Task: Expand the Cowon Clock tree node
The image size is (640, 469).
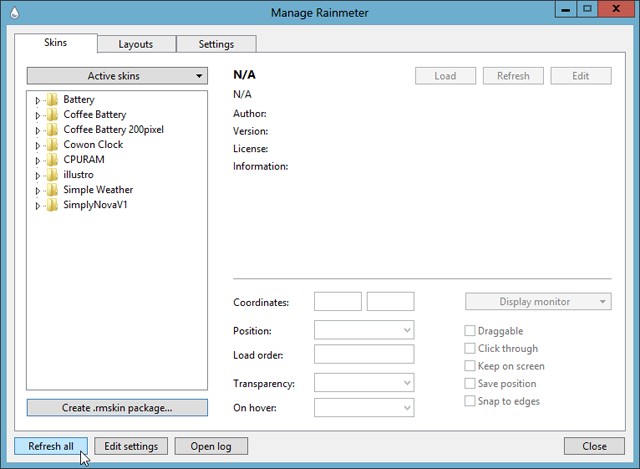Action: (38, 145)
